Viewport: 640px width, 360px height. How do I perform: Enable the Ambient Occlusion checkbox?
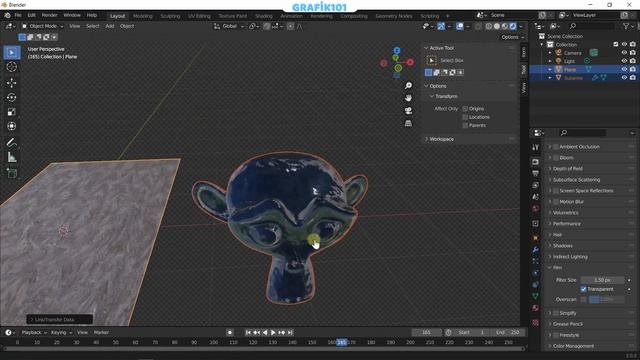point(556,147)
